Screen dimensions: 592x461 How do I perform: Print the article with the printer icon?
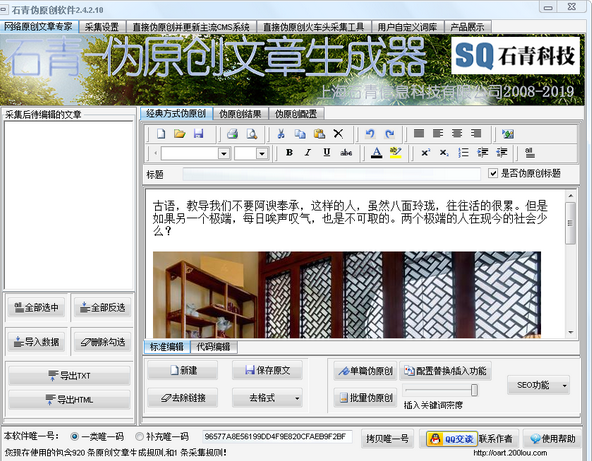(x=232, y=134)
